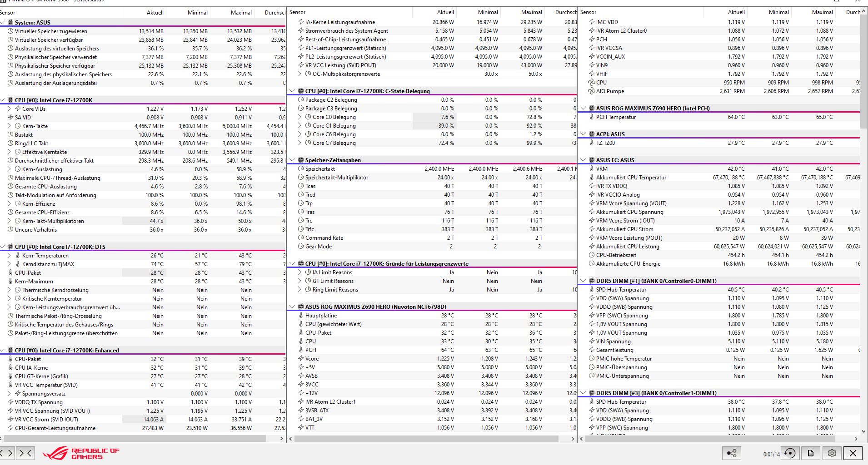Click Durchschnitt header in left panel
The image size is (868, 465).
click(x=275, y=12)
